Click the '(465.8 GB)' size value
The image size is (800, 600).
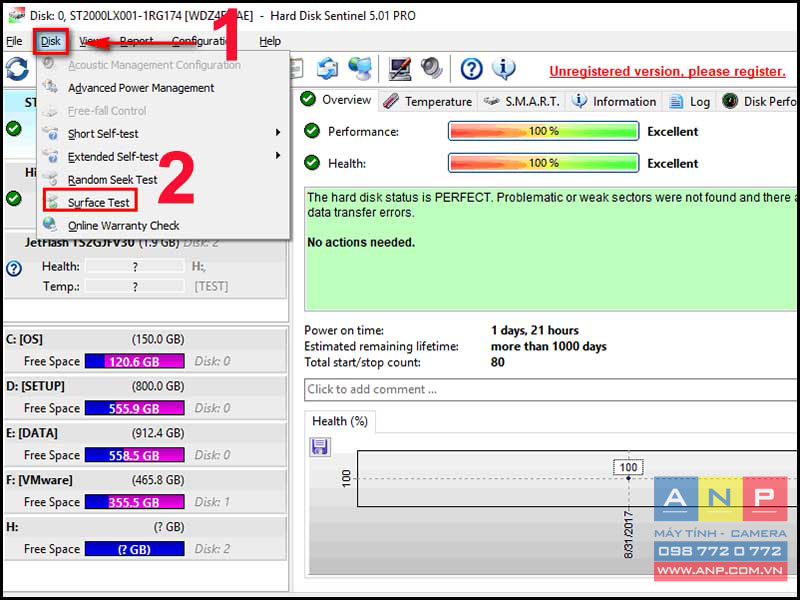(x=158, y=480)
